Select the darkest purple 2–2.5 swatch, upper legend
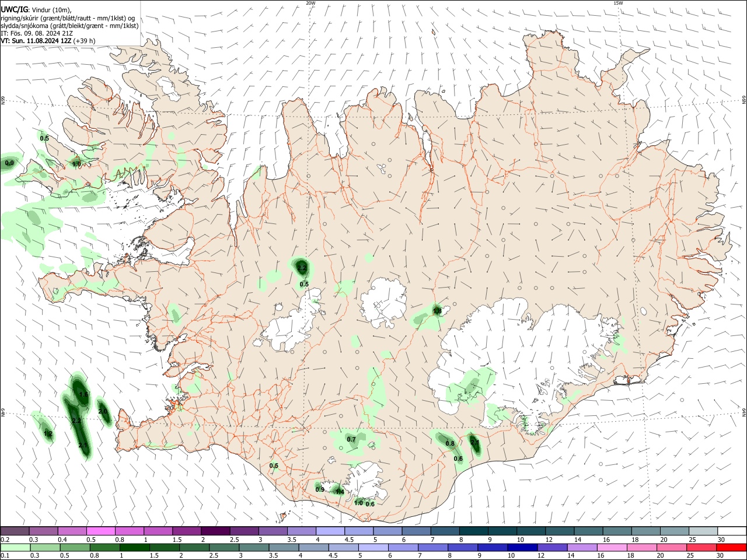The image size is (747, 560). (x=215, y=531)
